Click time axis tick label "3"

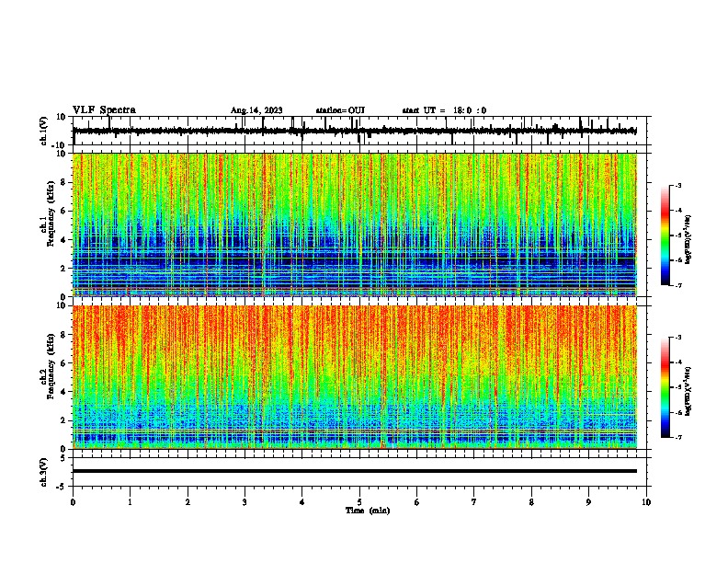click(245, 502)
